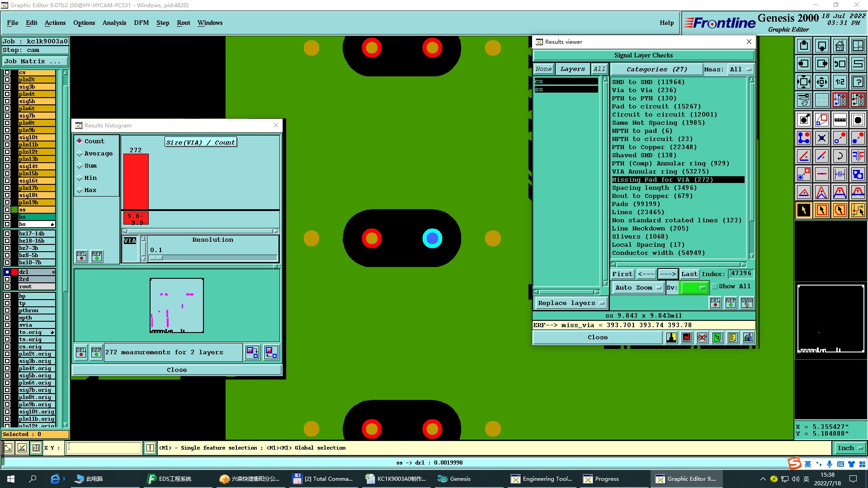Open the Meas All dropdown
The width and height of the screenshot is (868, 488).
pyautogui.click(x=740, y=69)
